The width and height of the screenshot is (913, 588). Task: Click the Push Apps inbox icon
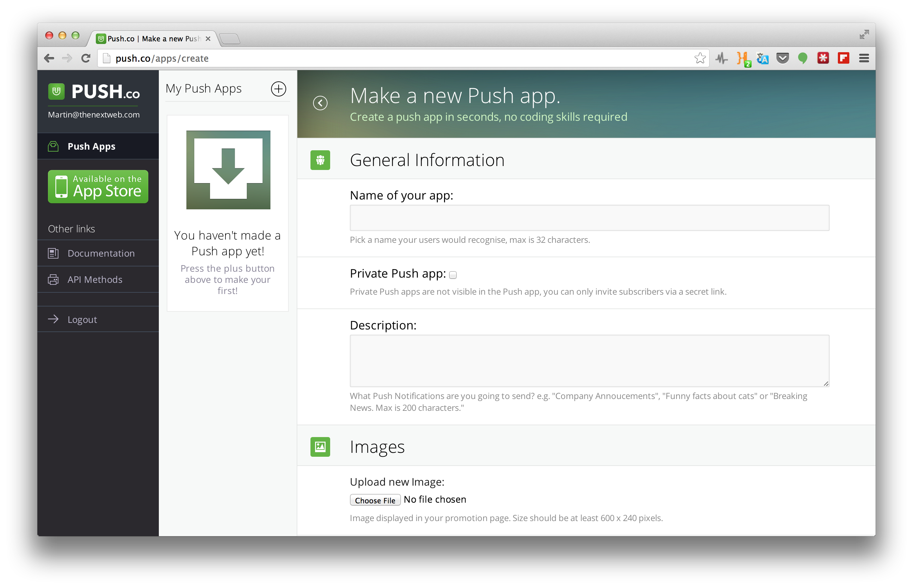(x=53, y=146)
